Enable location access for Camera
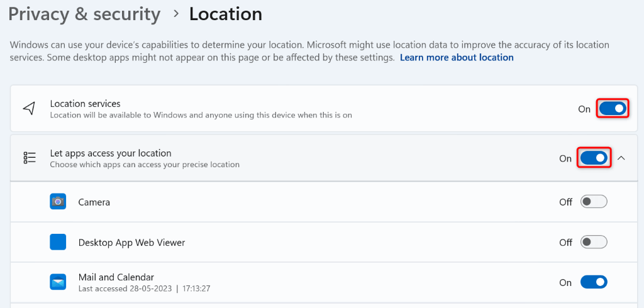644x308 pixels. point(594,202)
